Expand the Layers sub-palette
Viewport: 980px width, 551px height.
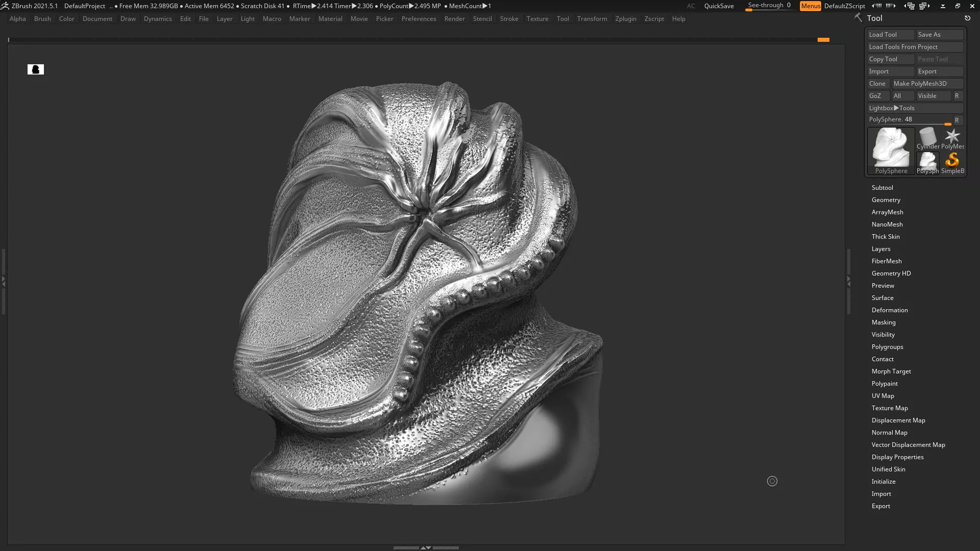click(881, 249)
